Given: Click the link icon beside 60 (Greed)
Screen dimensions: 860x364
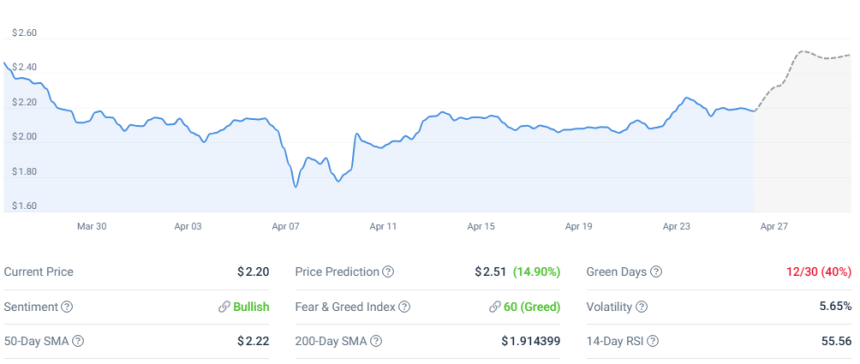Looking at the screenshot, I should [494, 307].
